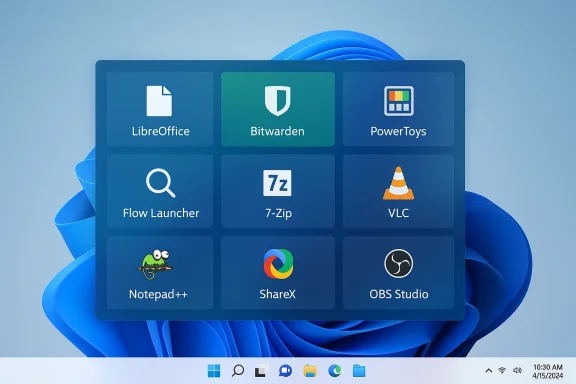Open the 7-Zip tile
The height and width of the screenshot is (384, 576).
point(278,191)
